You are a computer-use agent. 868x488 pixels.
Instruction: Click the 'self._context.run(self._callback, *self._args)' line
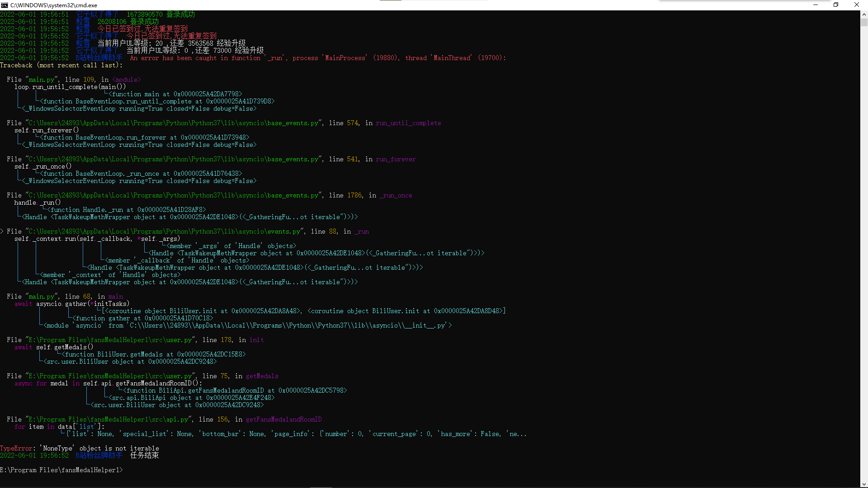[97, 239]
